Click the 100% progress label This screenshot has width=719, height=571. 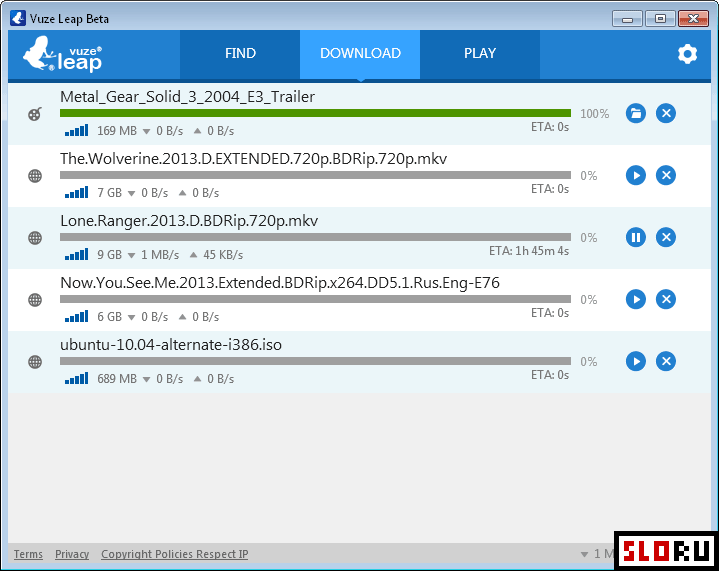coord(595,114)
